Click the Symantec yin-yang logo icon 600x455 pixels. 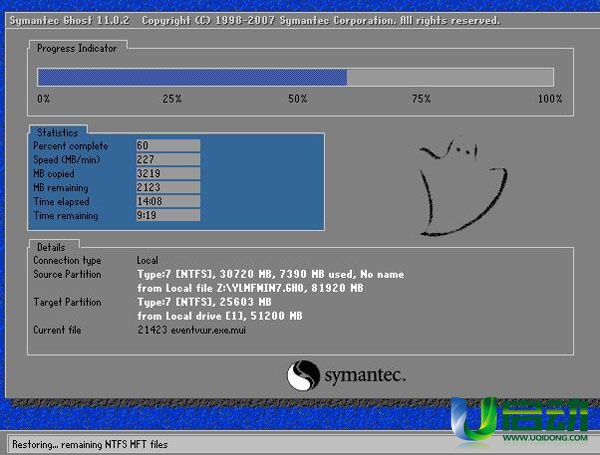coord(303,375)
